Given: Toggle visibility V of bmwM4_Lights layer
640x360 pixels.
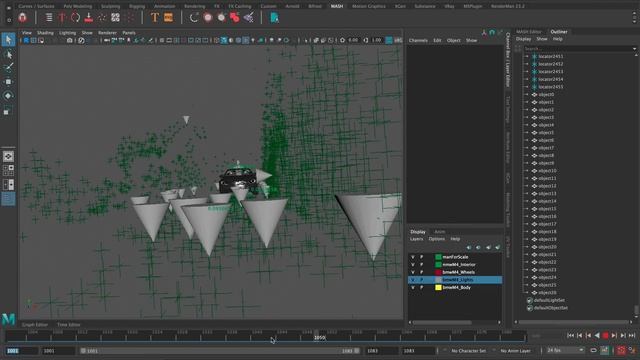Looking at the screenshot, I should point(413,280).
